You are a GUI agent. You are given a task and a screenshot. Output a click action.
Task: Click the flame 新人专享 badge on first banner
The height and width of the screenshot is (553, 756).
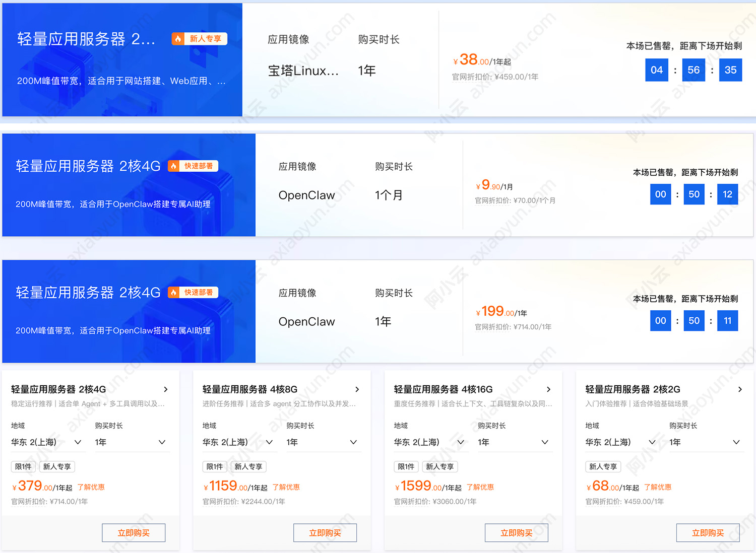pyautogui.click(x=199, y=38)
